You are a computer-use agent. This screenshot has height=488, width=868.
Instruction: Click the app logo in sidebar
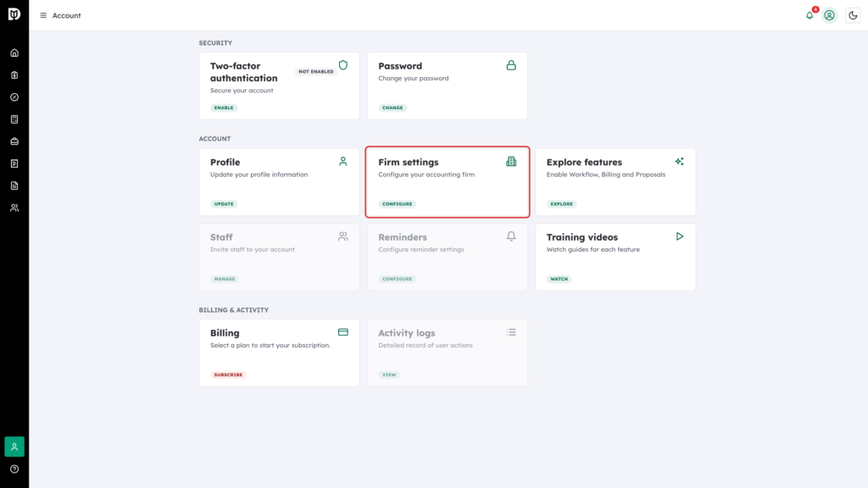14,14
